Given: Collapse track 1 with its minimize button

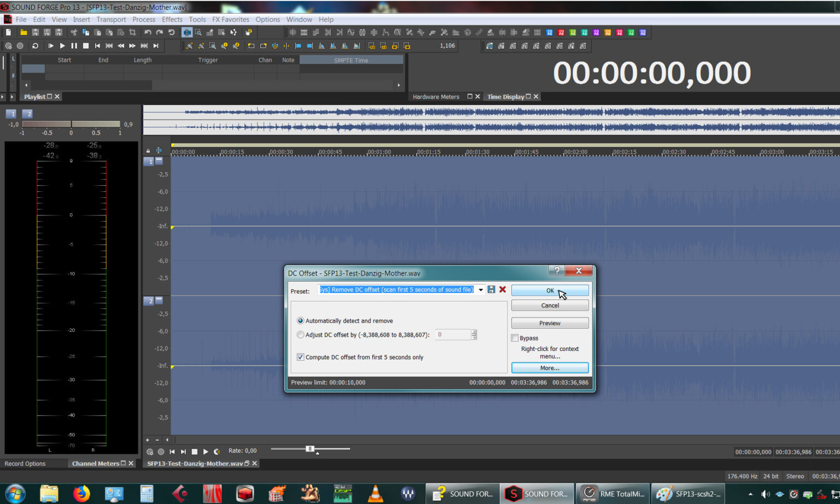Looking at the screenshot, I should [159, 161].
